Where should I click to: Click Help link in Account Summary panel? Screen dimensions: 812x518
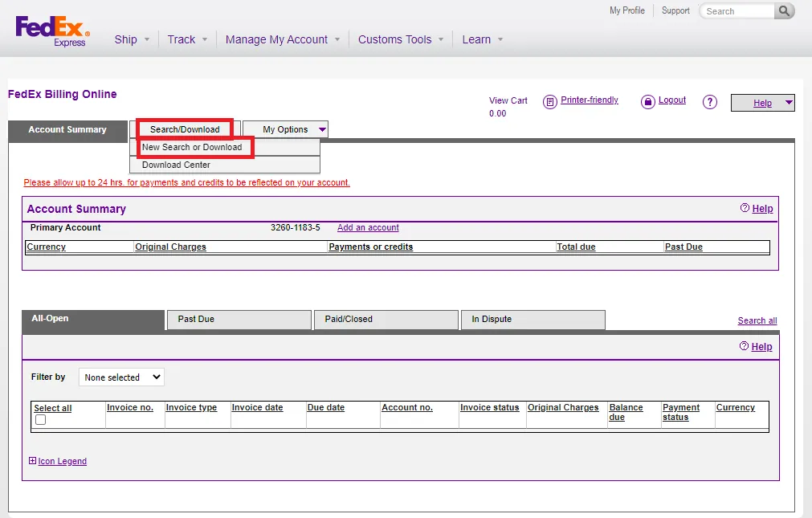click(762, 208)
